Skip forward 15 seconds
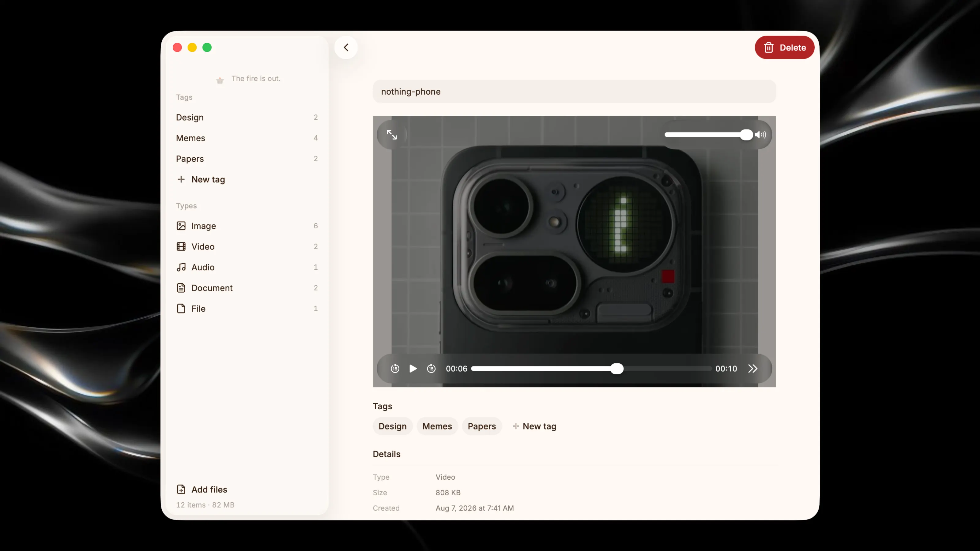The width and height of the screenshot is (980, 551). click(431, 369)
